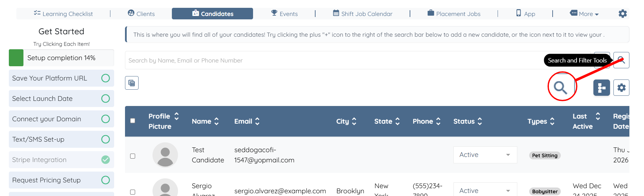
Task: Open the Shift Job Calendar tab
Action: click(x=362, y=14)
